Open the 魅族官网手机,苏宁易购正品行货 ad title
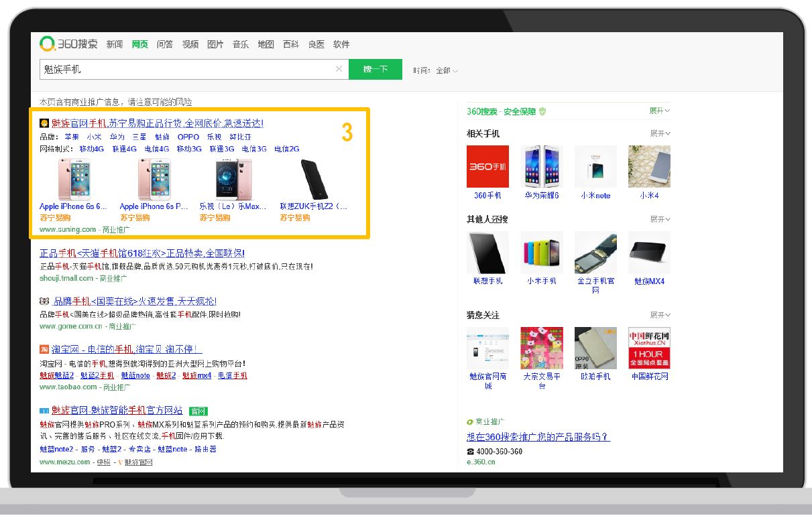 (158, 123)
